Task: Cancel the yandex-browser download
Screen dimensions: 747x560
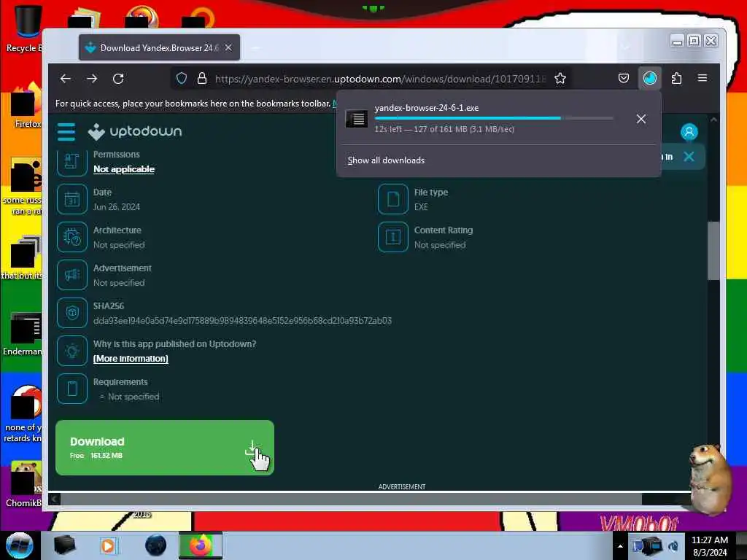Action: [x=641, y=119]
